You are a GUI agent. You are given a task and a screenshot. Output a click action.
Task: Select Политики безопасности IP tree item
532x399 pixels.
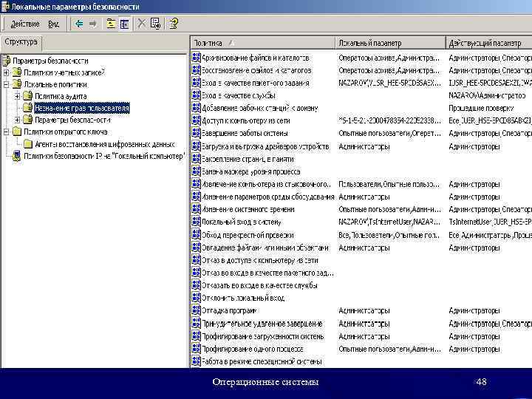[x=104, y=156]
